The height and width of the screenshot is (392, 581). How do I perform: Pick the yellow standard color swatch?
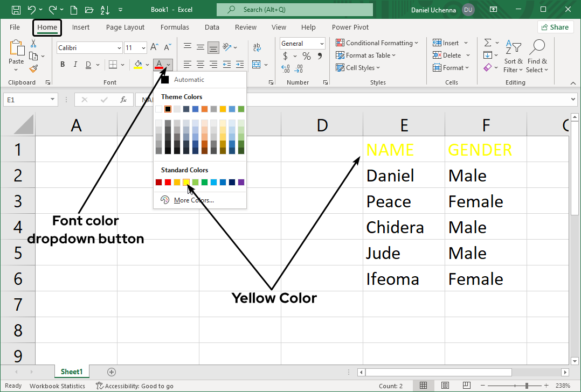(x=186, y=183)
